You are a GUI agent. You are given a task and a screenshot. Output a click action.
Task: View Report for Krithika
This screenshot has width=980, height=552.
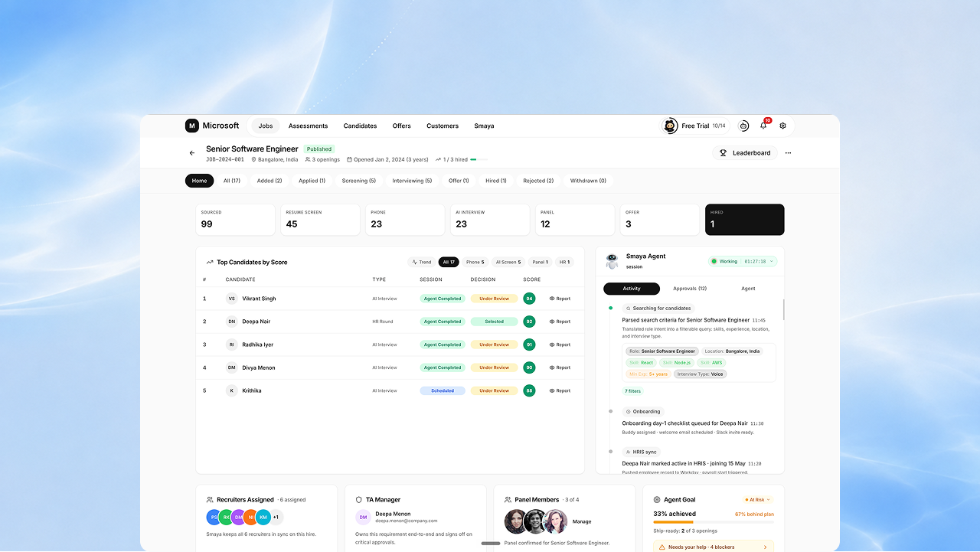point(560,390)
